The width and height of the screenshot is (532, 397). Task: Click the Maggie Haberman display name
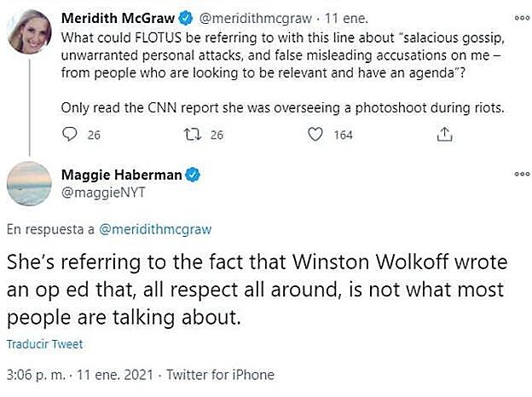click(122, 175)
